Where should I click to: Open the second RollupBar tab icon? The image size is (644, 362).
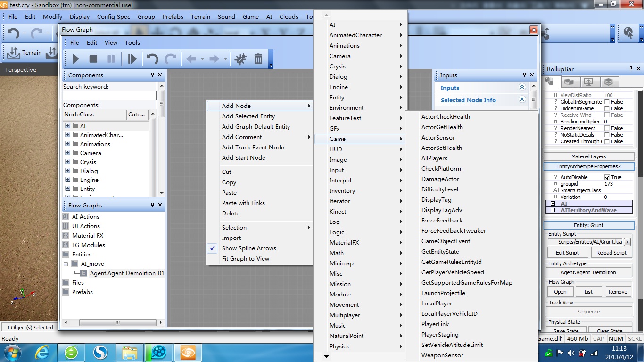(569, 82)
